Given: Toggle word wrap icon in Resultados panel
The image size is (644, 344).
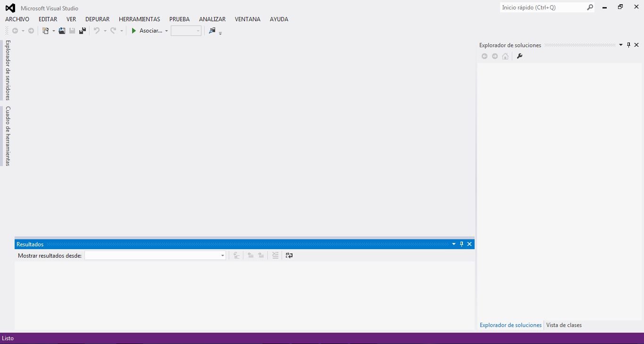Looking at the screenshot, I should pyautogui.click(x=289, y=255).
